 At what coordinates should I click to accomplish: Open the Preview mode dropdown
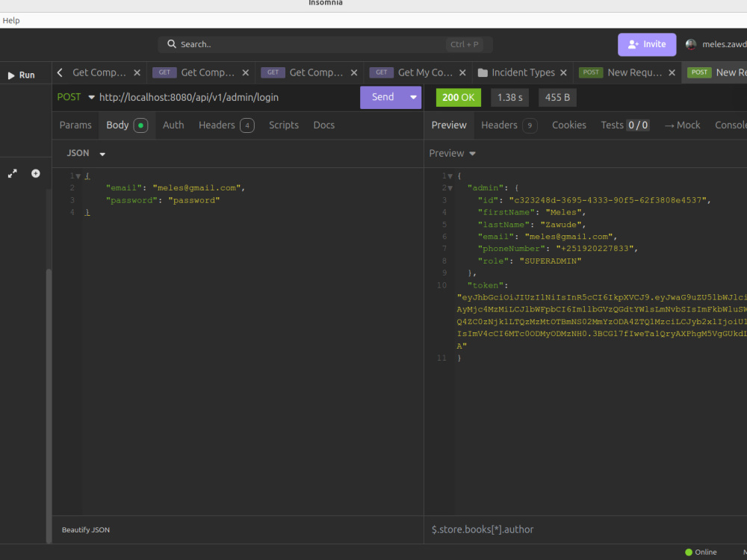452,153
